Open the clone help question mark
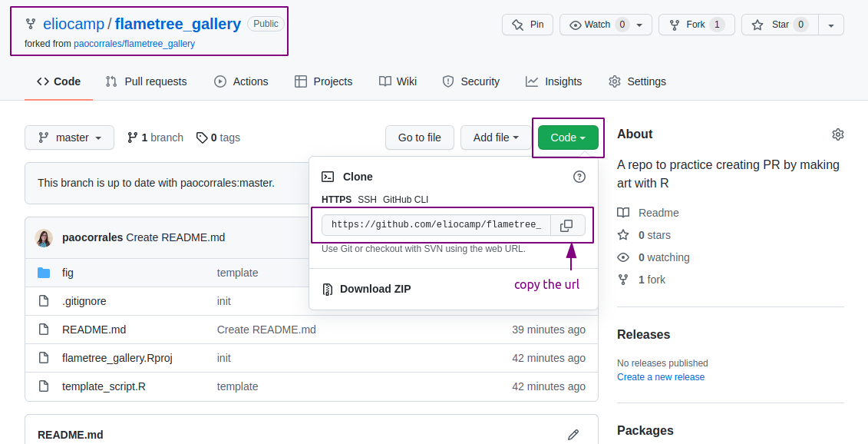 tap(579, 177)
